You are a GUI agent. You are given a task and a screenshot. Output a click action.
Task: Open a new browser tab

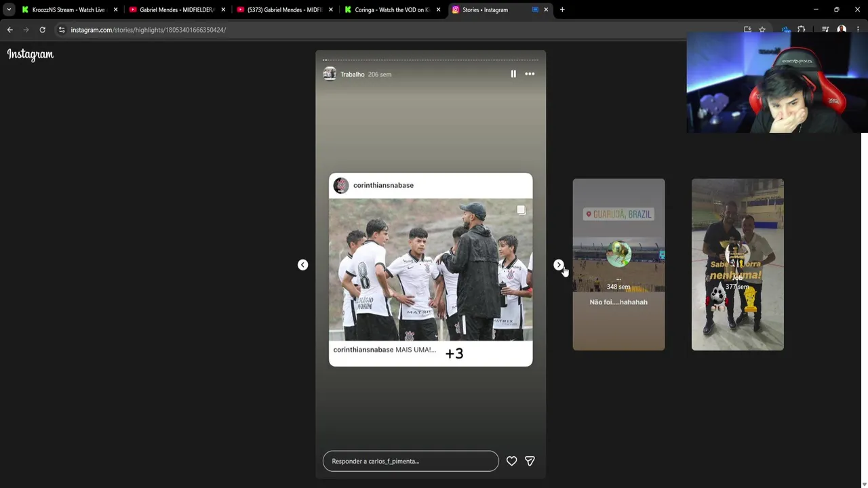point(562,9)
